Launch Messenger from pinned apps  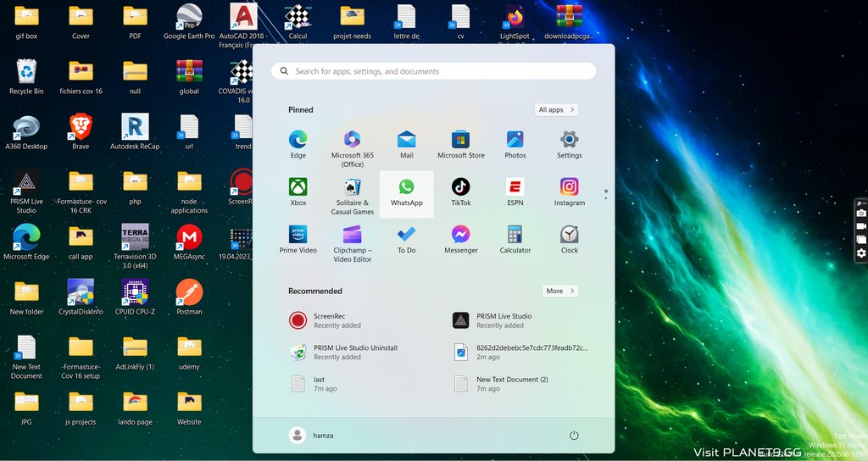[460, 240]
